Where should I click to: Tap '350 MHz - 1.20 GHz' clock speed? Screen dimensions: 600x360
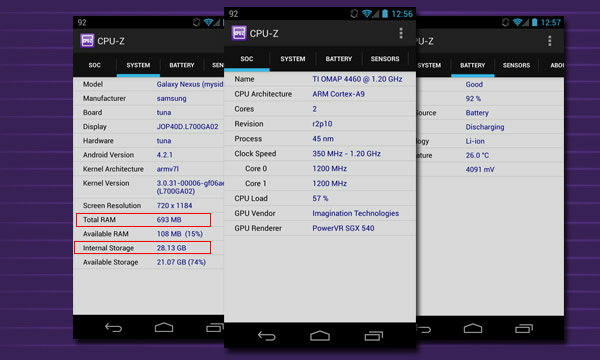[346, 154]
